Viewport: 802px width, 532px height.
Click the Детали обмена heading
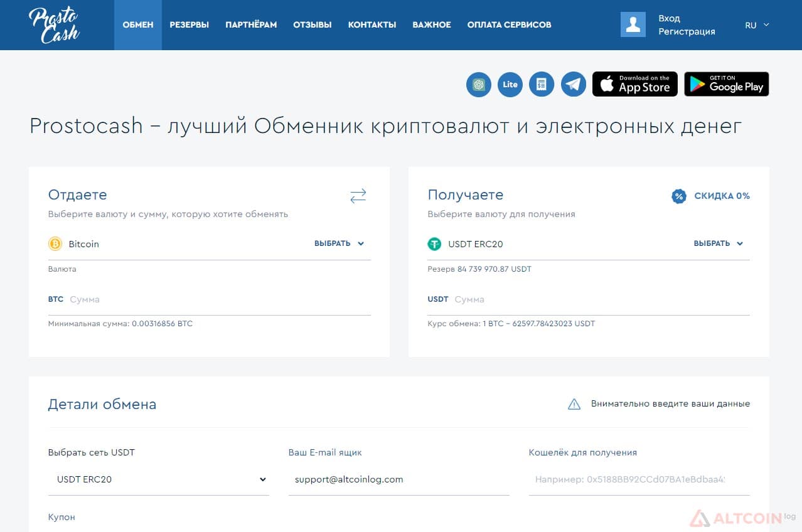[x=102, y=404]
